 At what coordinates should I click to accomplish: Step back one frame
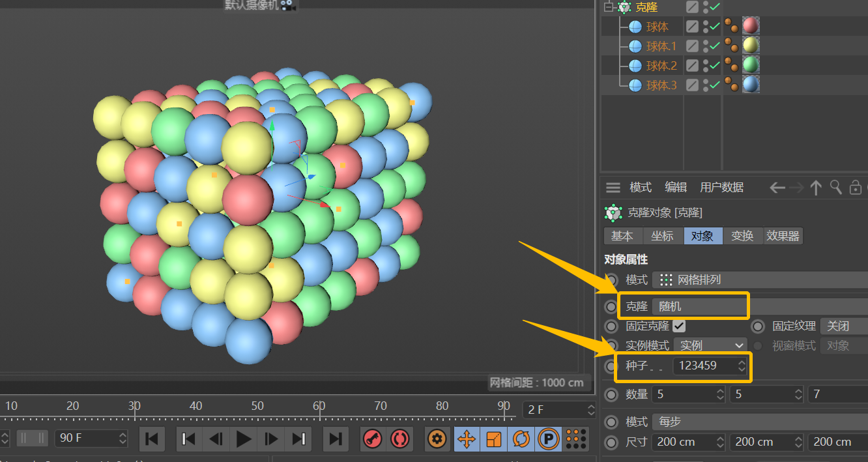[x=216, y=439]
